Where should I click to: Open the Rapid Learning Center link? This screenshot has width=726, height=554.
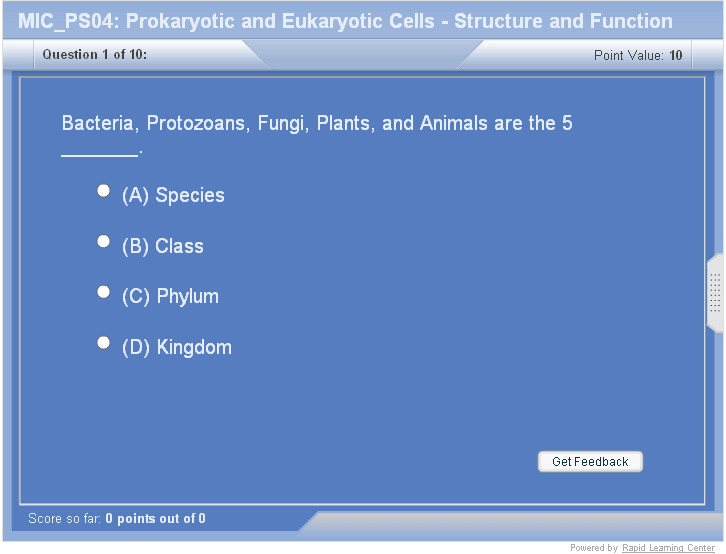tap(669, 548)
